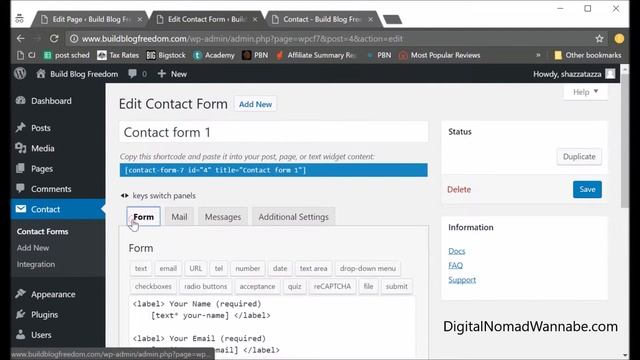Select the Messages panel tab
The height and width of the screenshot is (360, 640).
coord(223,217)
